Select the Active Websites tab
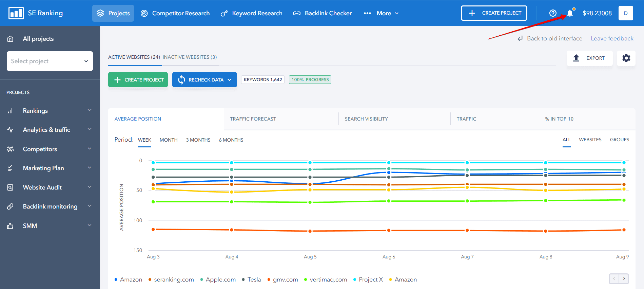Screen dimensions: 644x289 (x=134, y=57)
